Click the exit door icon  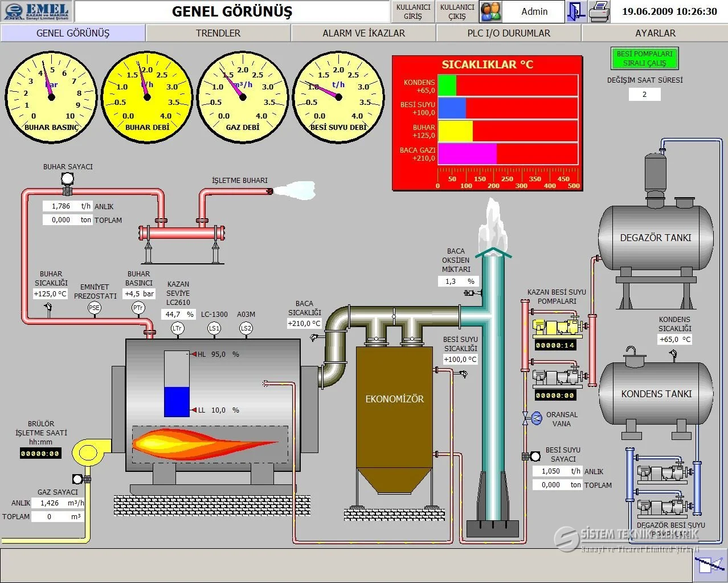point(576,11)
